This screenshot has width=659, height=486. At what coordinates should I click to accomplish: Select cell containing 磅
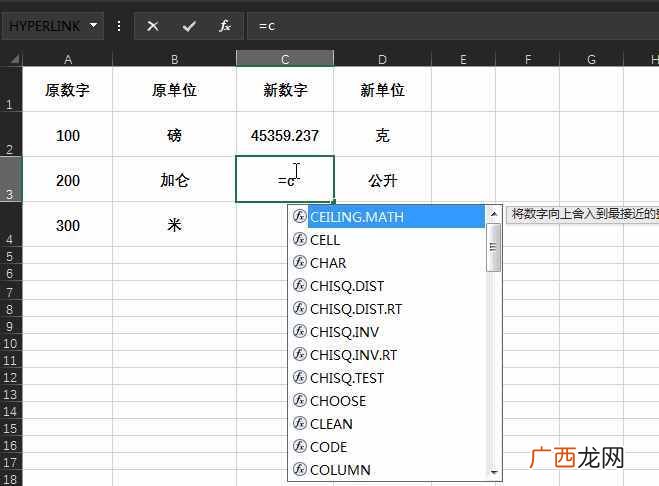click(174, 135)
